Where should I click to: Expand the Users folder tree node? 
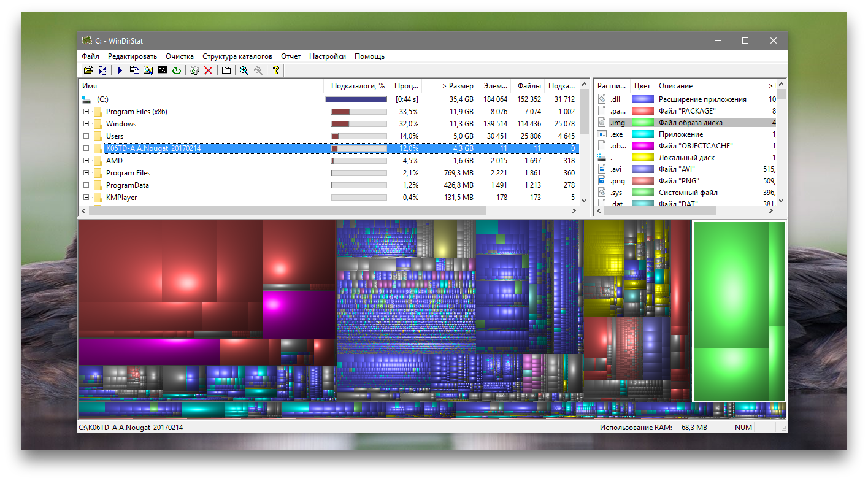[86, 136]
